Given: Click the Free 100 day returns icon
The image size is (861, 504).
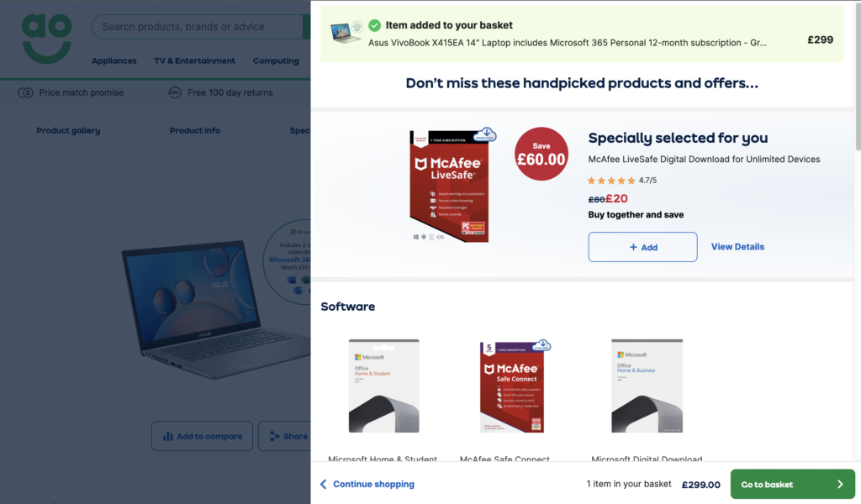Looking at the screenshot, I should coord(175,92).
